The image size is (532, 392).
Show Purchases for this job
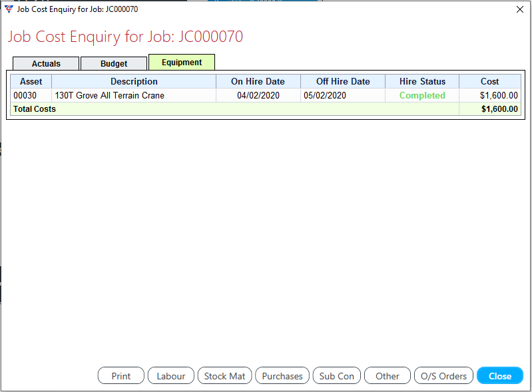[x=282, y=376]
